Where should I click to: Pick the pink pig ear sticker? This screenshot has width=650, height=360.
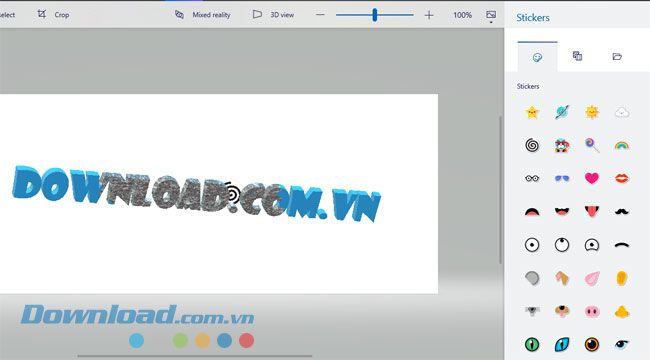pyautogui.click(x=592, y=278)
